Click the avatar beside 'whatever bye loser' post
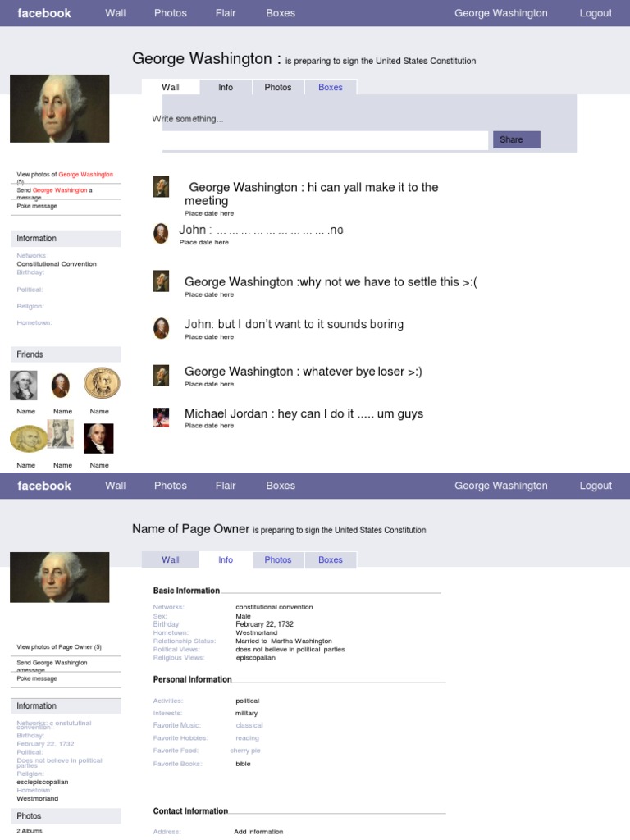 pyautogui.click(x=162, y=376)
